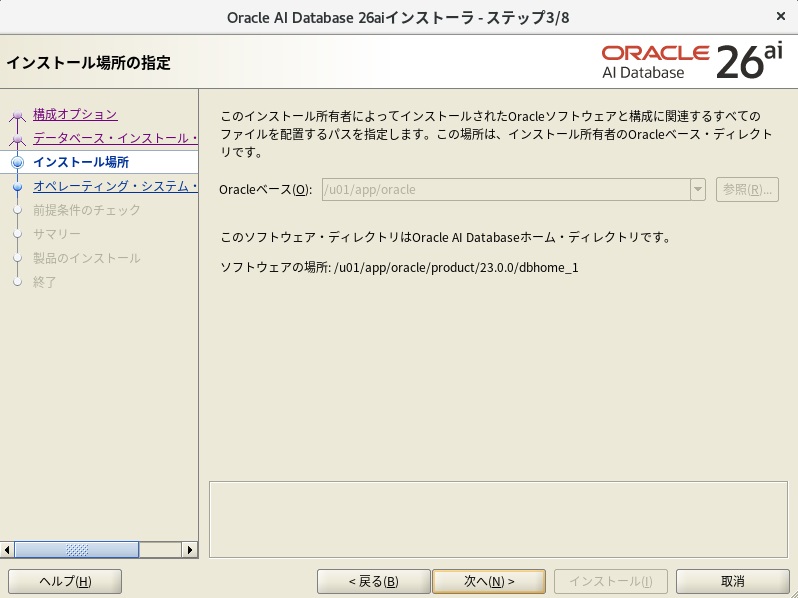Open オペレーティング・システム step link
The width and height of the screenshot is (798, 598).
(x=116, y=186)
